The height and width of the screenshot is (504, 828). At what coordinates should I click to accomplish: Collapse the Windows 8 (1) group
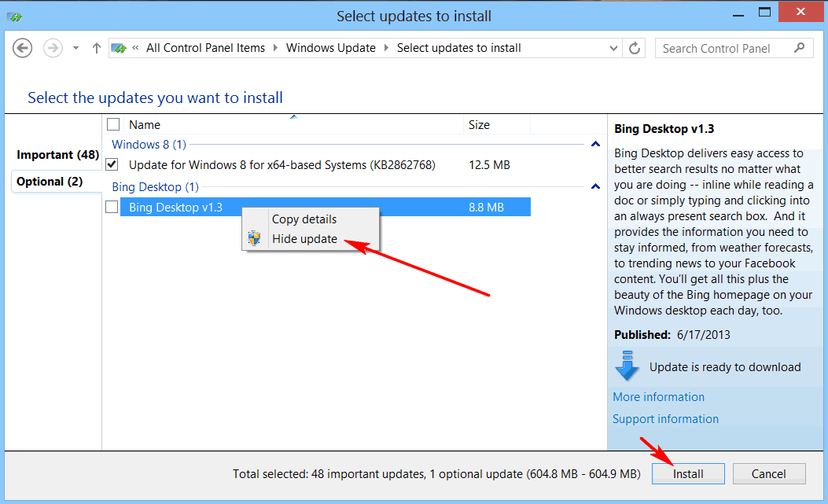[596, 144]
